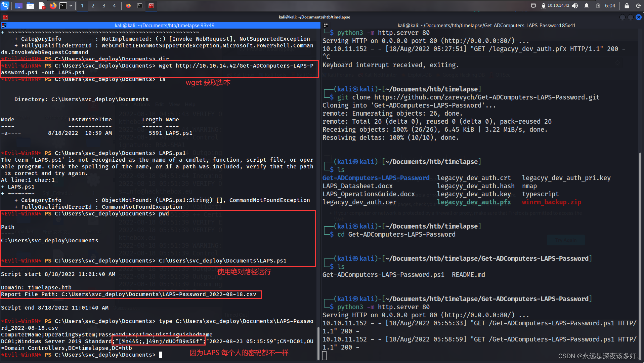Viewport: 644px width, 363px height.
Task: Click legacyy_dev_auth.pfx in ls listing
Action: pos(474,202)
